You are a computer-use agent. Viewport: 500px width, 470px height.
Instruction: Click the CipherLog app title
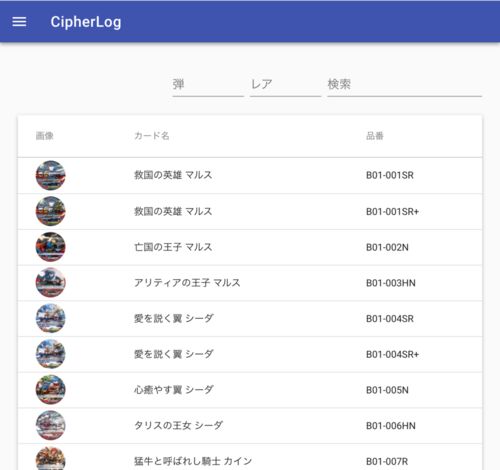click(86, 22)
